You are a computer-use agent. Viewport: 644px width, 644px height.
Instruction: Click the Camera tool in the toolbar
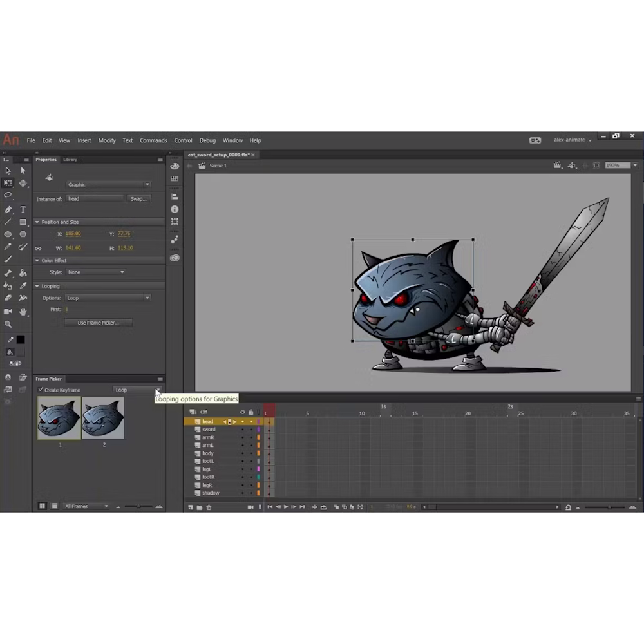coord(8,311)
